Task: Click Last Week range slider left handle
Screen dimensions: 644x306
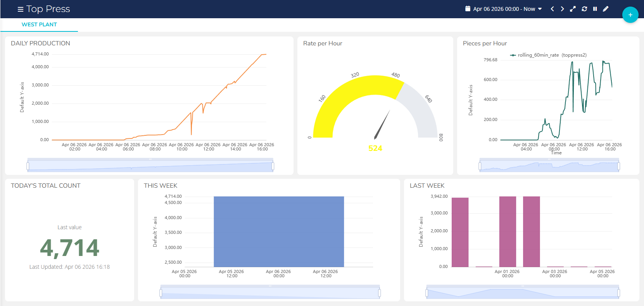Action: (x=427, y=293)
